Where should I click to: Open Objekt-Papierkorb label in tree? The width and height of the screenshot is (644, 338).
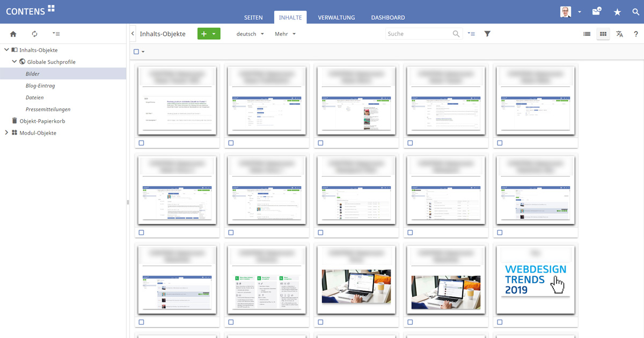tap(42, 121)
